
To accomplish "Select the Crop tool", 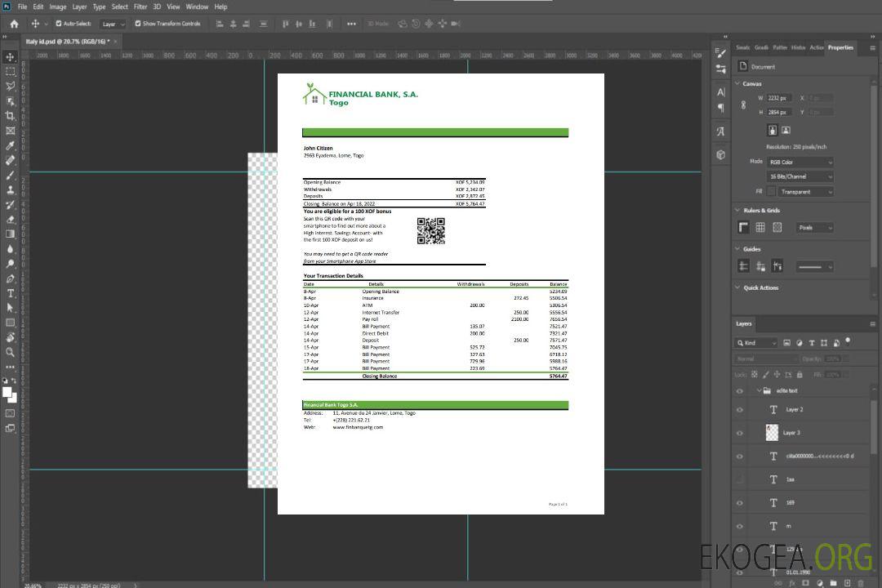I will tap(10, 116).
